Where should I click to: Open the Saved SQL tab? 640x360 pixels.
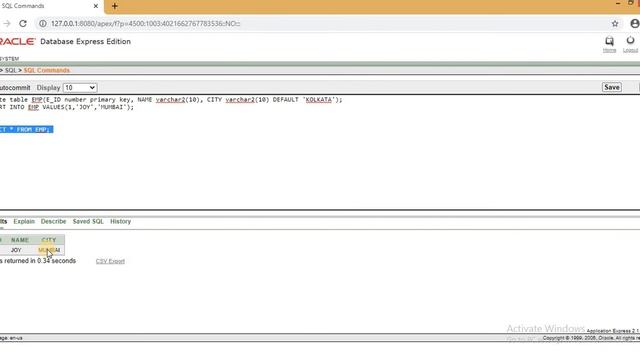pos(88,221)
